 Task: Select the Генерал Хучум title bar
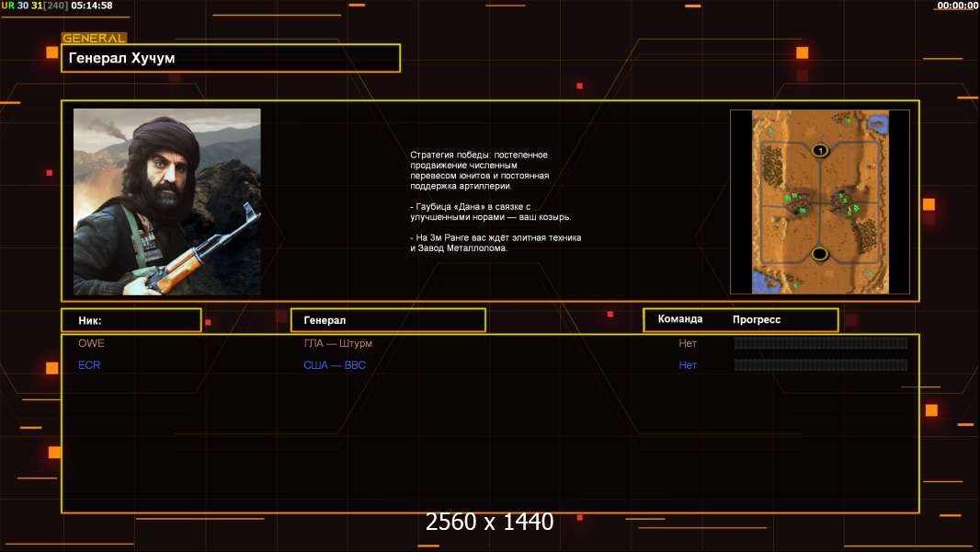[x=231, y=58]
